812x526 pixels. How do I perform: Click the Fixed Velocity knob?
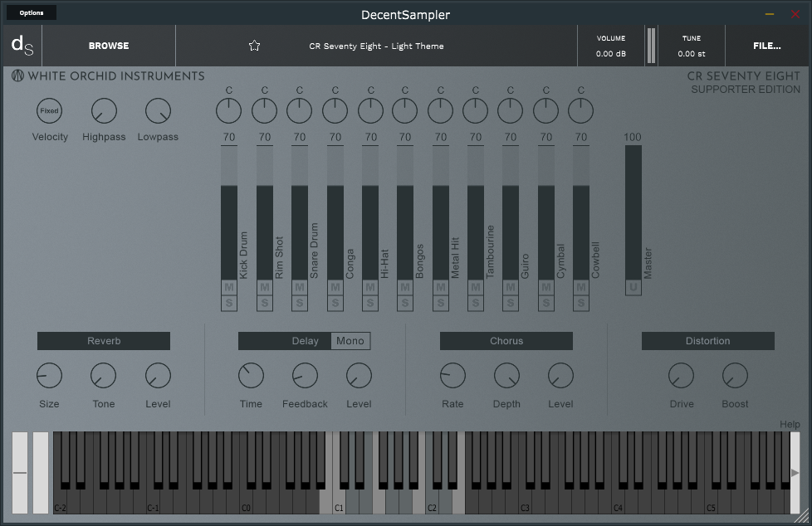pos(49,111)
